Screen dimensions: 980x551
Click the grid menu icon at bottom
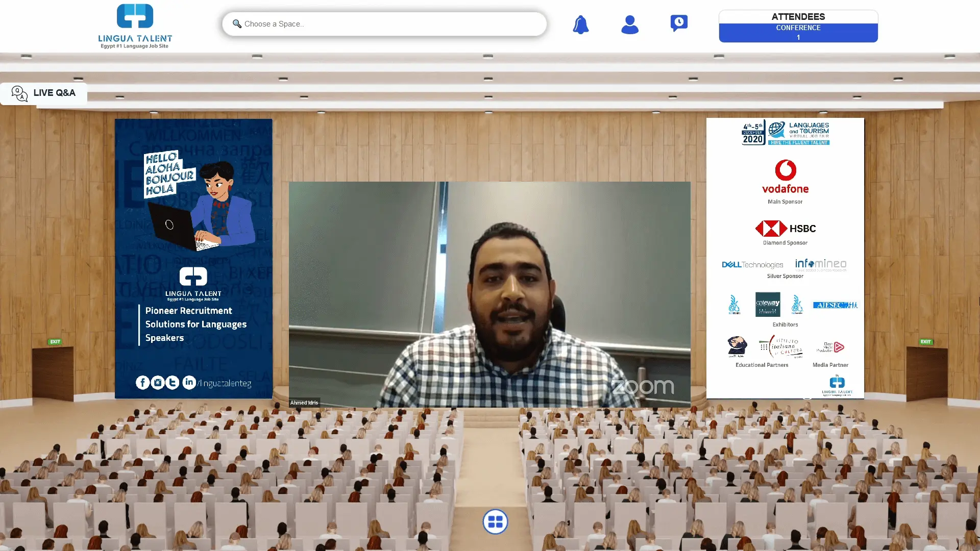[496, 521]
